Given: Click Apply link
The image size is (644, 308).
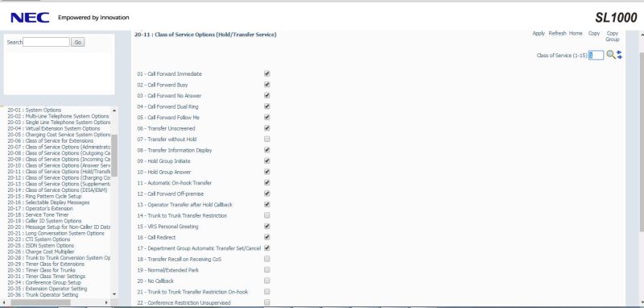Looking at the screenshot, I should tap(539, 33).
